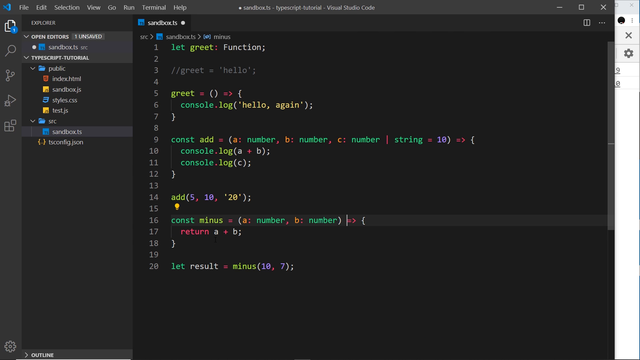Image resolution: width=640 pixels, height=360 pixels.
Task: Click the editor vertical scrollbar
Action: [x=611, y=135]
